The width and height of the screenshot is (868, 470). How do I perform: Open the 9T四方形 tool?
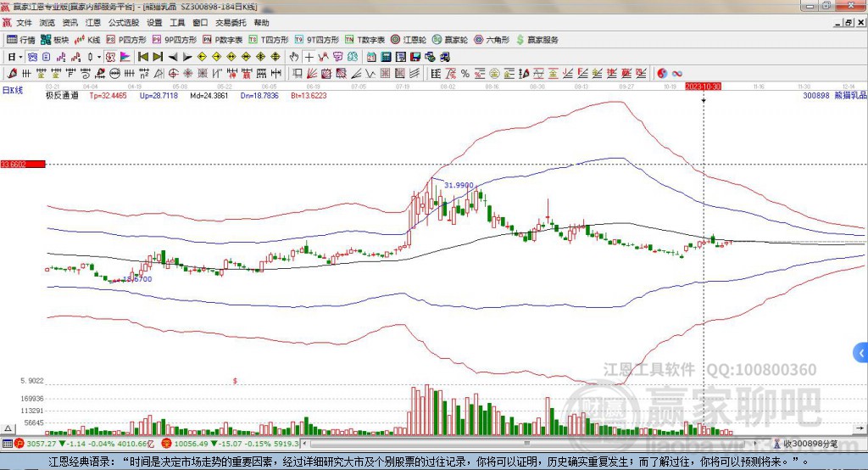tap(317, 40)
